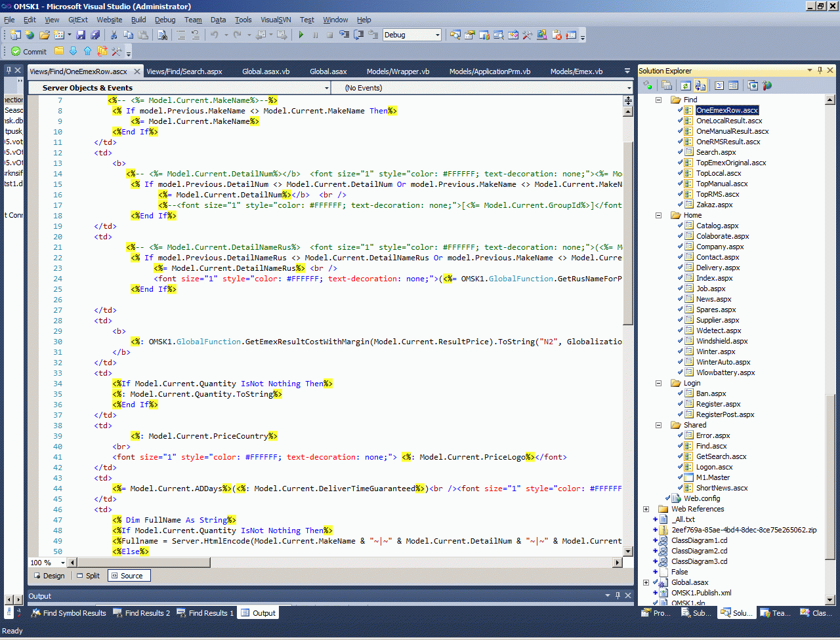Click the blue down-arrow Update icon

point(73,51)
